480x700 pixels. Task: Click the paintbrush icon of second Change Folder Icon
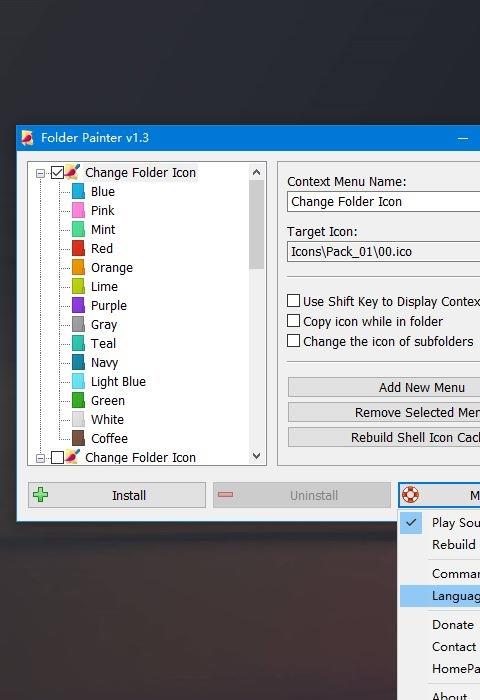coord(72,457)
